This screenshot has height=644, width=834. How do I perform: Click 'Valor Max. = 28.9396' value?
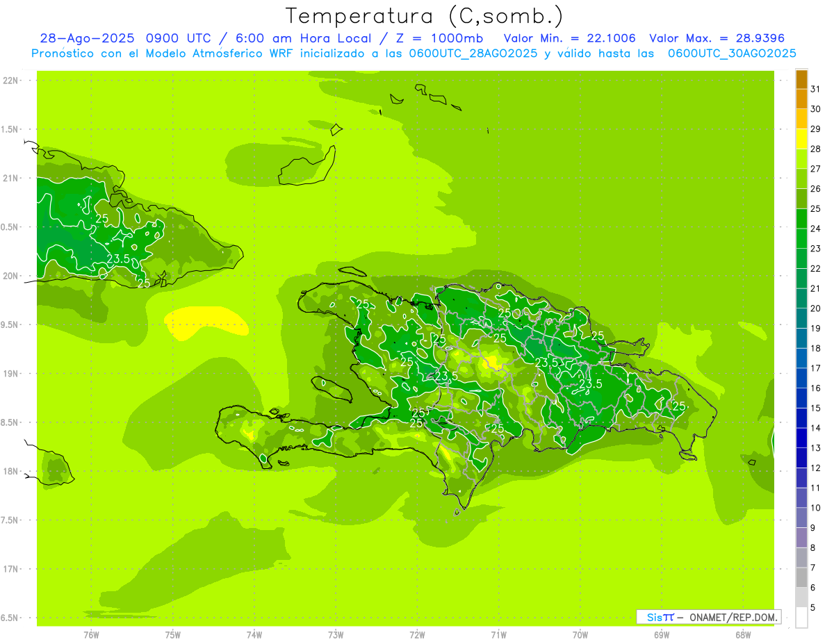tap(717, 38)
